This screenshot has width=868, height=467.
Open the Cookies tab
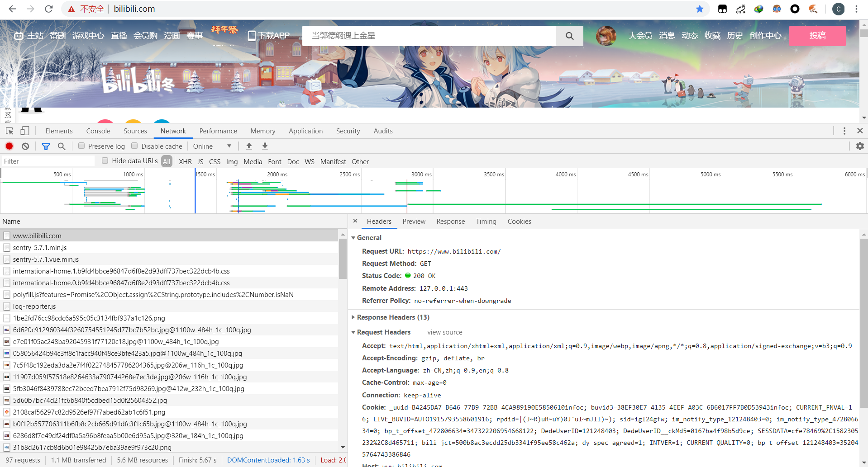(520, 221)
